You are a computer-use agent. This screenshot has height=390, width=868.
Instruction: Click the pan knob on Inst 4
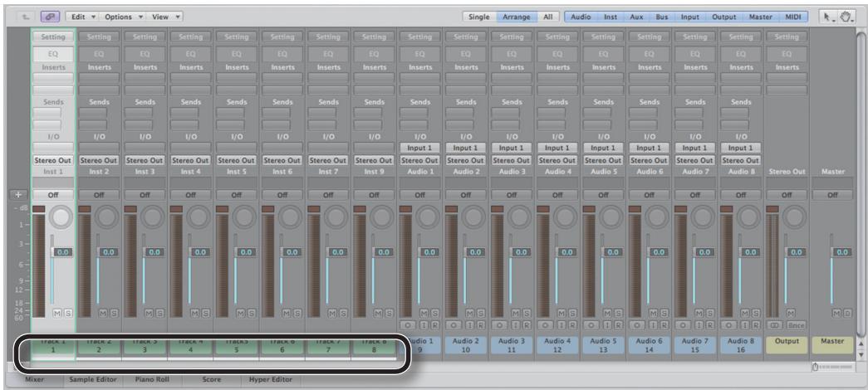tap(199, 217)
